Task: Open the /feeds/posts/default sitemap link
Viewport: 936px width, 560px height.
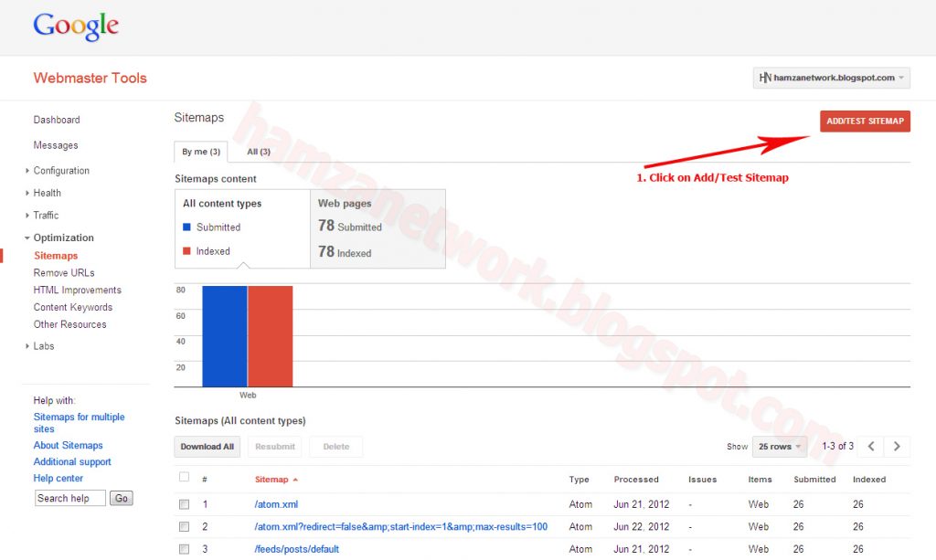Action: (x=297, y=549)
